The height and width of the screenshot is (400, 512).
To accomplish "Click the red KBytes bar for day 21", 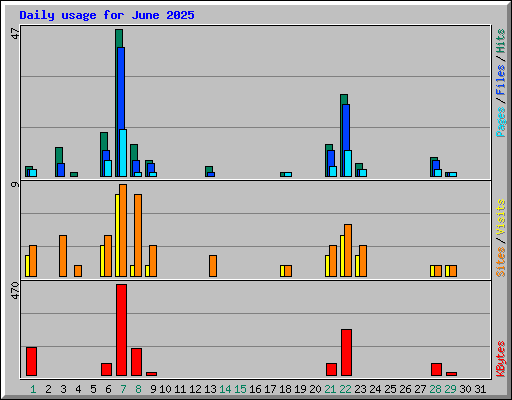I will (x=331, y=370).
